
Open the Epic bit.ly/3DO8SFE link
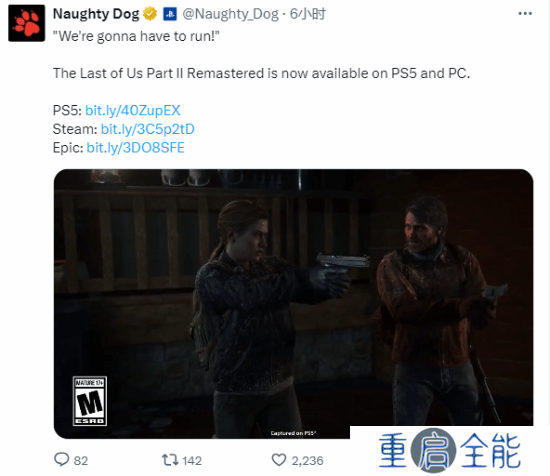pyautogui.click(x=135, y=148)
